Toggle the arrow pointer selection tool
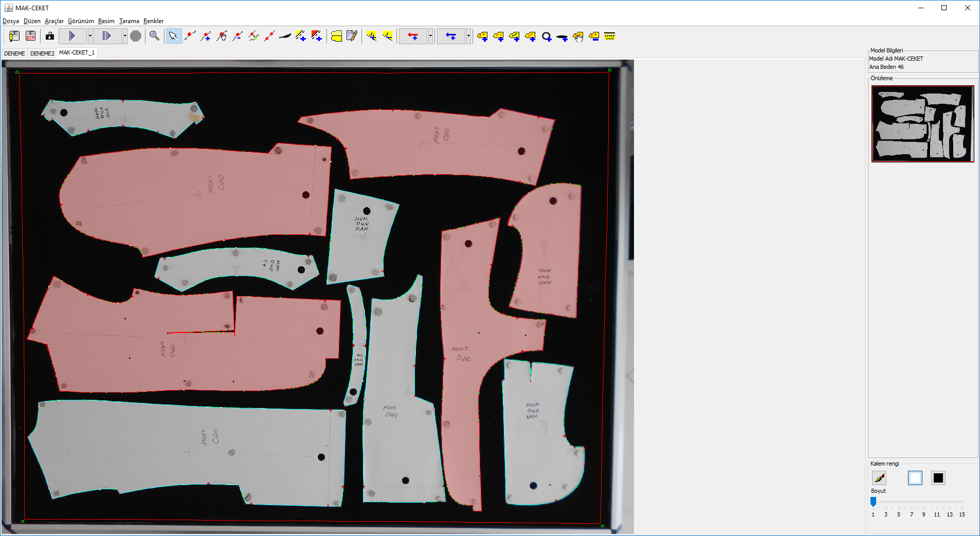 coord(173,36)
